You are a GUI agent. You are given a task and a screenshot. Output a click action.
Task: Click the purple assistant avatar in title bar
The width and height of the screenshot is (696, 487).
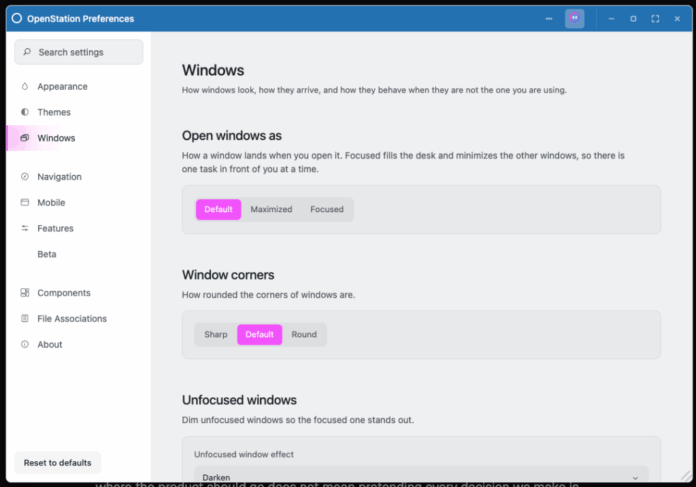click(574, 19)
